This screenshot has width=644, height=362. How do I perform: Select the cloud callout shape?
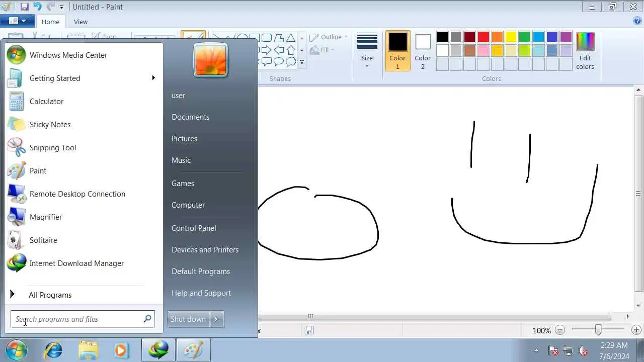point(291,62)
